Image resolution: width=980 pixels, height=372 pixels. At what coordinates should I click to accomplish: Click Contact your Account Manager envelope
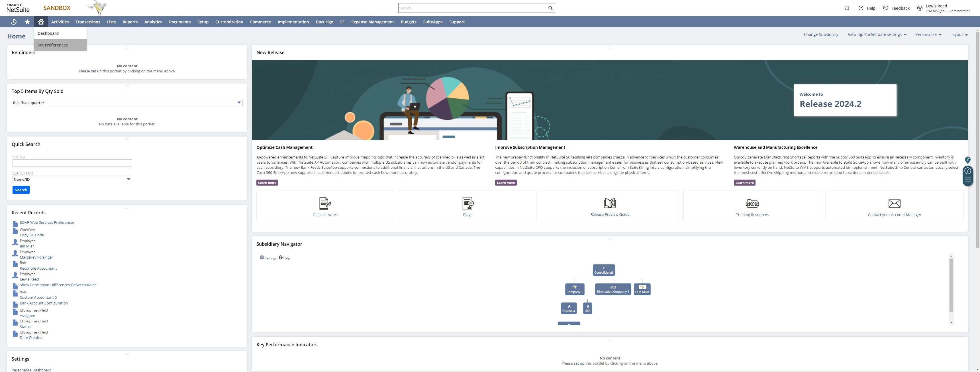(894, 203)
